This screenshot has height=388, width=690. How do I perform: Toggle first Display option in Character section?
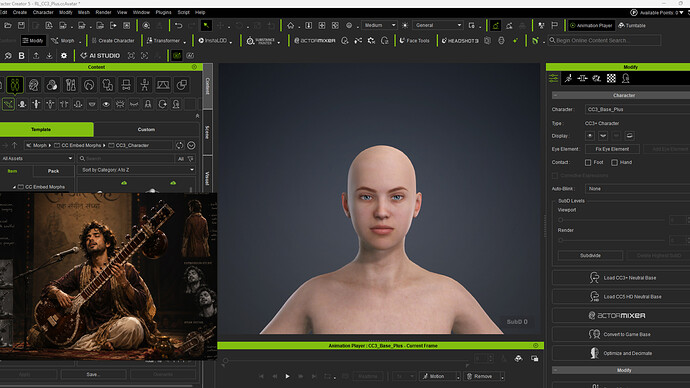pyautogui.click(x=590, y=136)
